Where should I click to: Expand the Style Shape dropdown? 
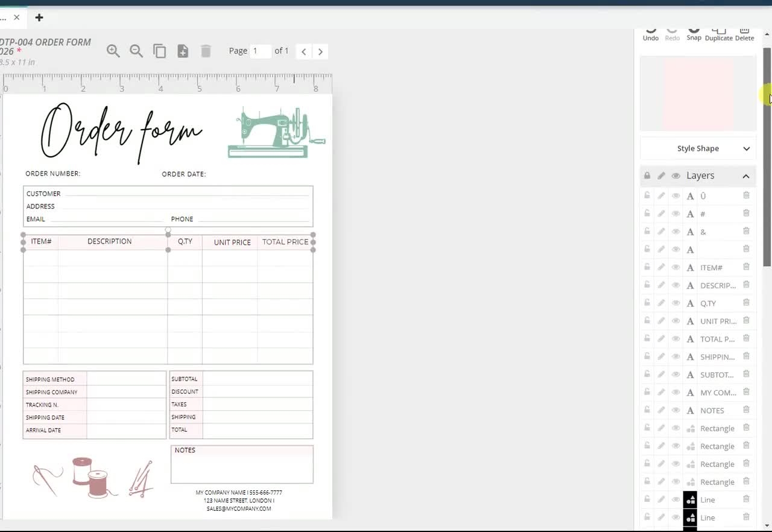tap(698, 148)
